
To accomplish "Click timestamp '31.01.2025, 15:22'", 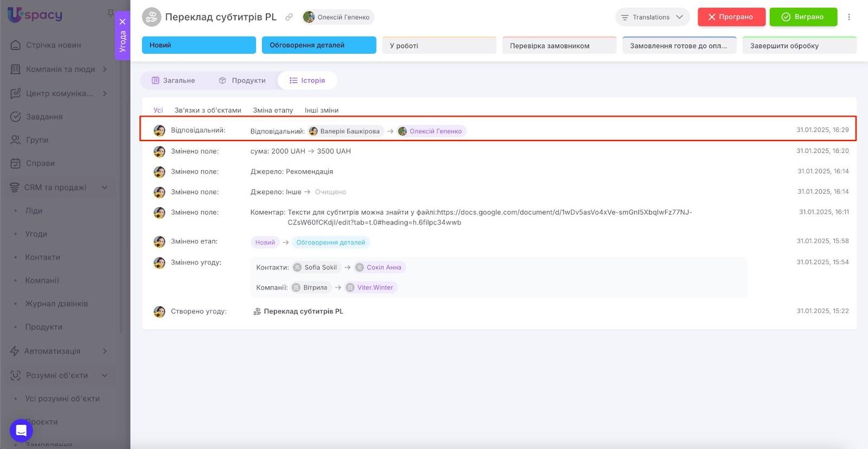I will [x=822, y=311].
